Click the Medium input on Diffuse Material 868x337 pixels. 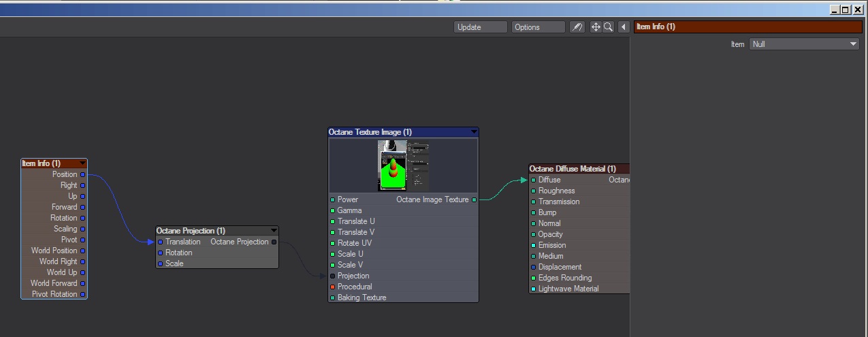click(534, 256)
